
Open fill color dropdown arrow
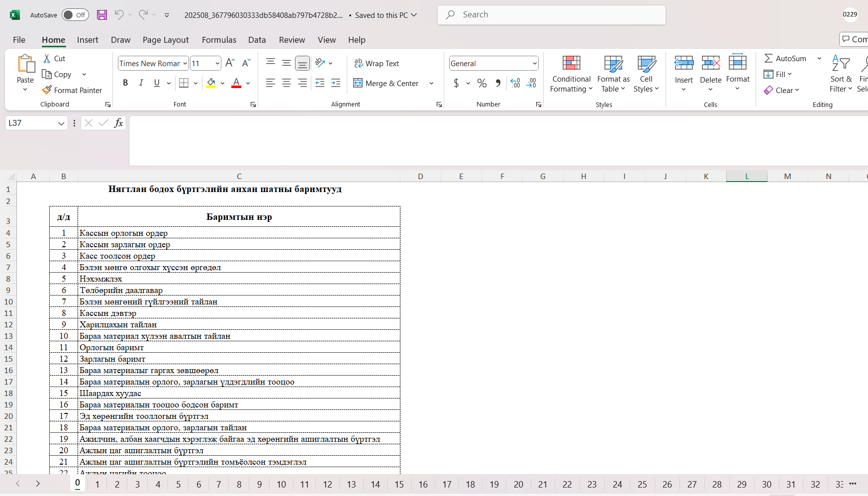pyautogui.click(x=222, y=83)
